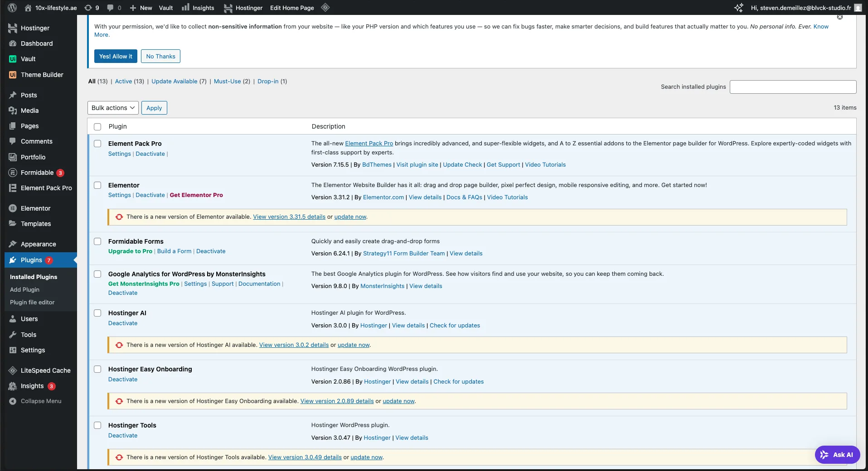Screen dimensions: 868x471
Task: Dismiss the data collection notice
Action: pyautogui.click(x=840, y=17)
